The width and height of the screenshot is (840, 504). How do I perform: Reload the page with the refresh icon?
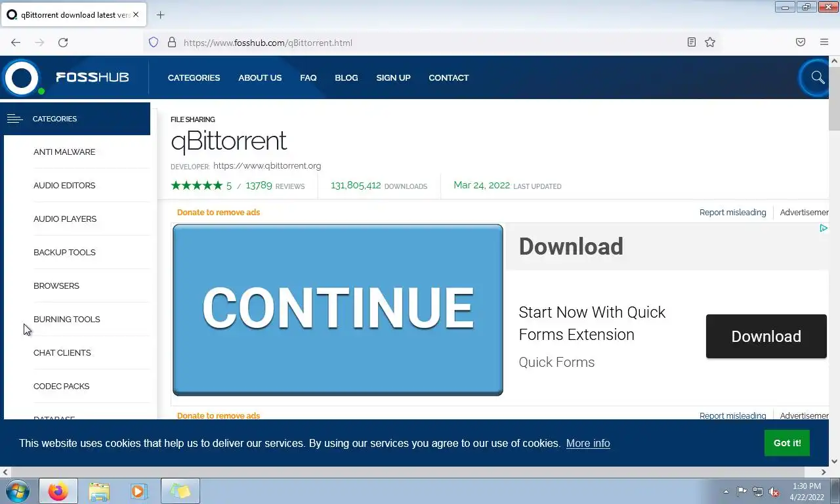click(x=63, y=42)
